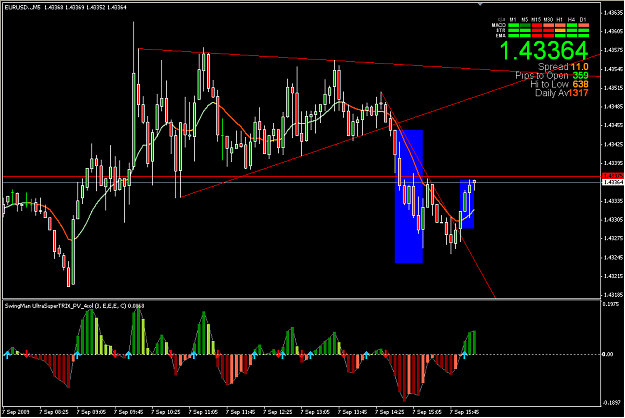The height and width of the screenshot is (418, 625).
Task: Click the 7 Sep 15:45 time axis label
Action: tap(464, 411)
